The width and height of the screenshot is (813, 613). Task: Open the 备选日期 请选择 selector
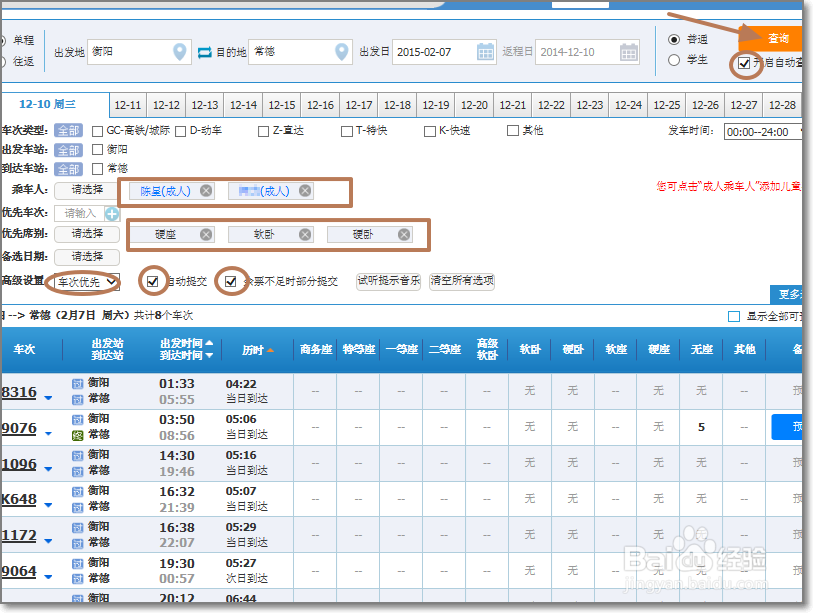point(87,257)
